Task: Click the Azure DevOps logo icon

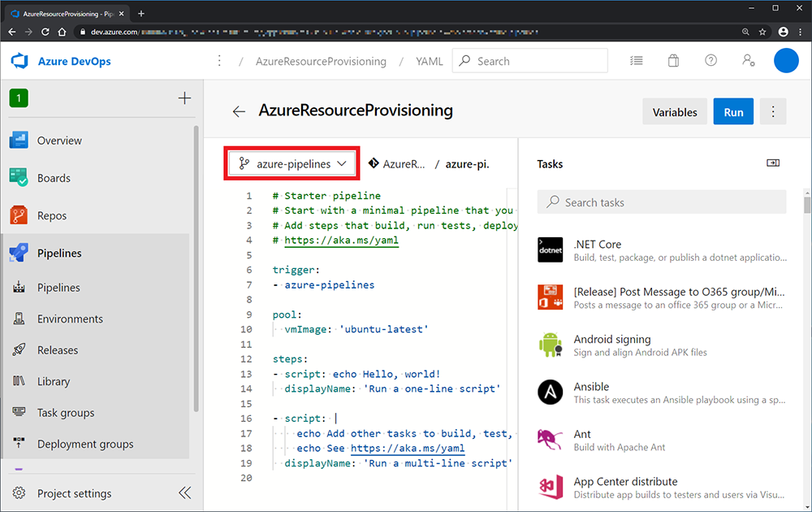Action: point(19,61)
